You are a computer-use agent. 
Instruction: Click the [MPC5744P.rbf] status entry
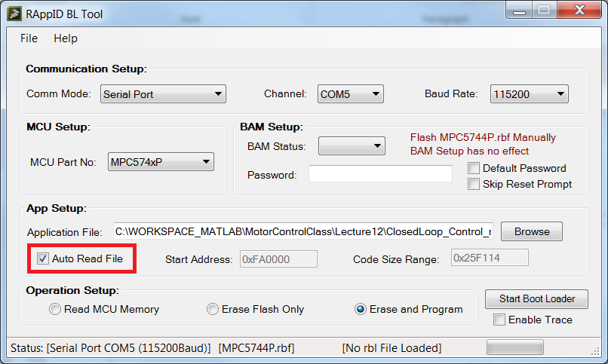(x=256, y=348)
